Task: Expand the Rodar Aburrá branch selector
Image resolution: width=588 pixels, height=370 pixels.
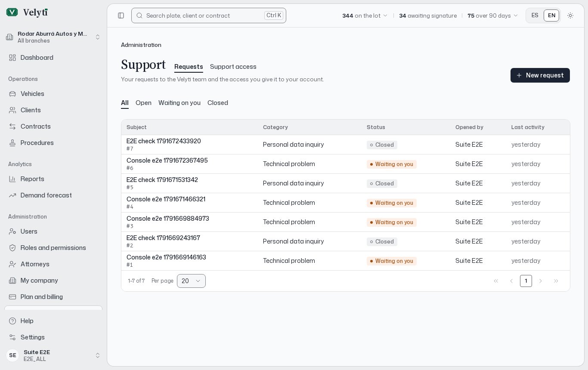Action: point(53,37)
